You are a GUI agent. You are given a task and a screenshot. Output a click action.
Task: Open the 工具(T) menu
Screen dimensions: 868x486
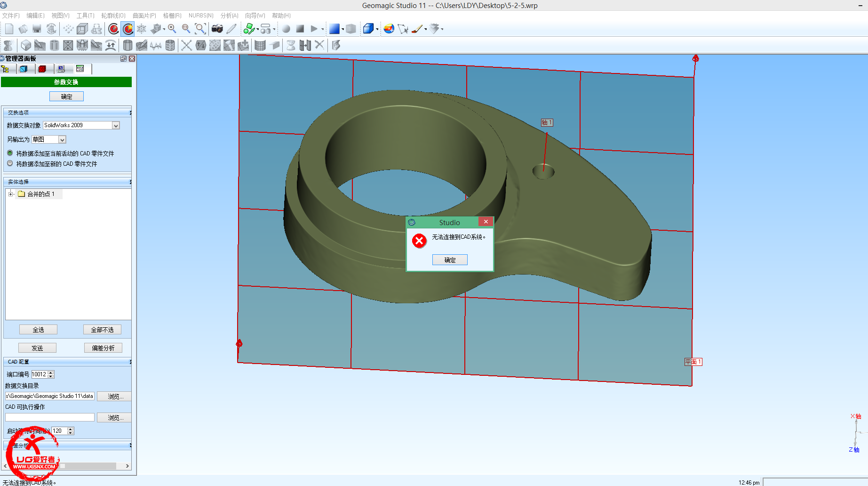[86, 16]
